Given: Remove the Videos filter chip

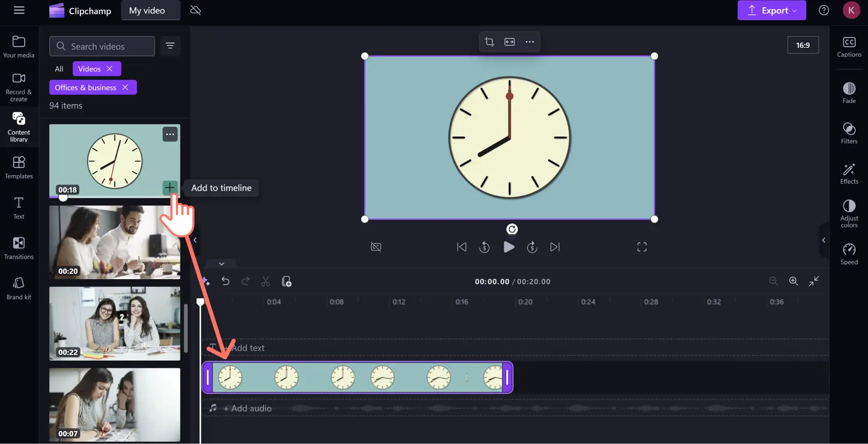Looking at the screenshot, I should [110, 69].
